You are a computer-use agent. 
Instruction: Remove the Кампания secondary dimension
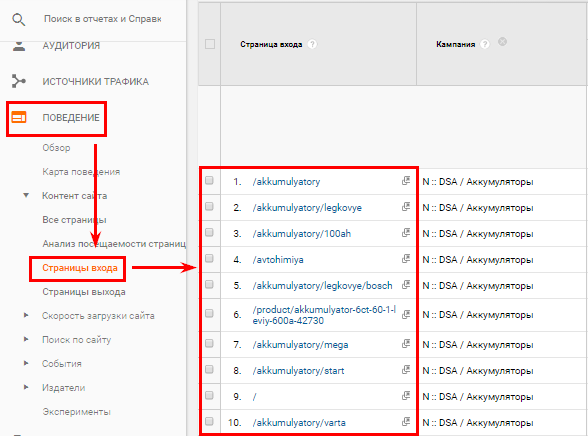502,42
